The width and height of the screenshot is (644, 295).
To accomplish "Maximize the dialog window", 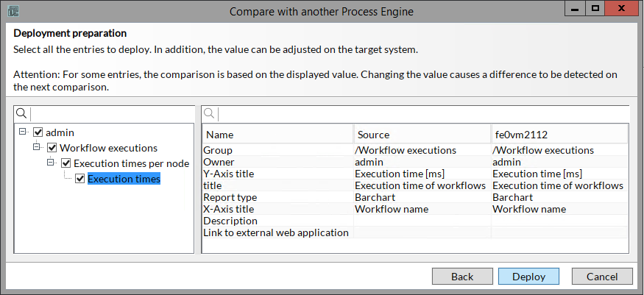I will click(x=595, y=9).
